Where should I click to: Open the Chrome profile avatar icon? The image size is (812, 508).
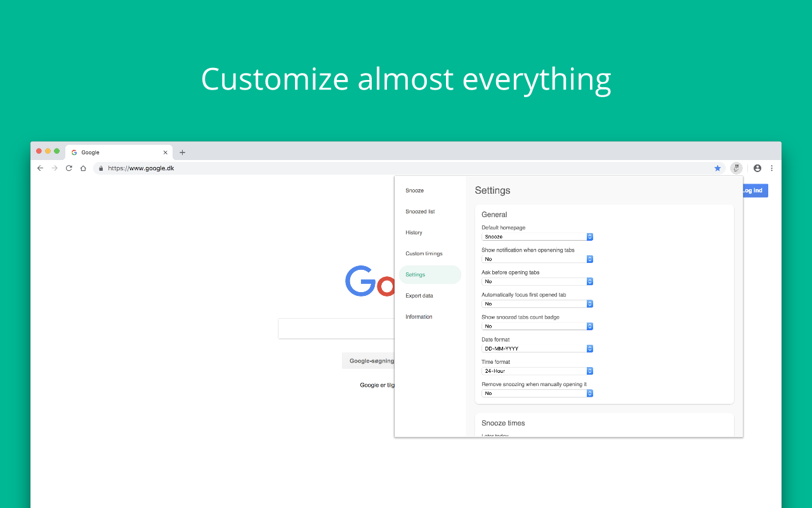click(x=757, y=168)
